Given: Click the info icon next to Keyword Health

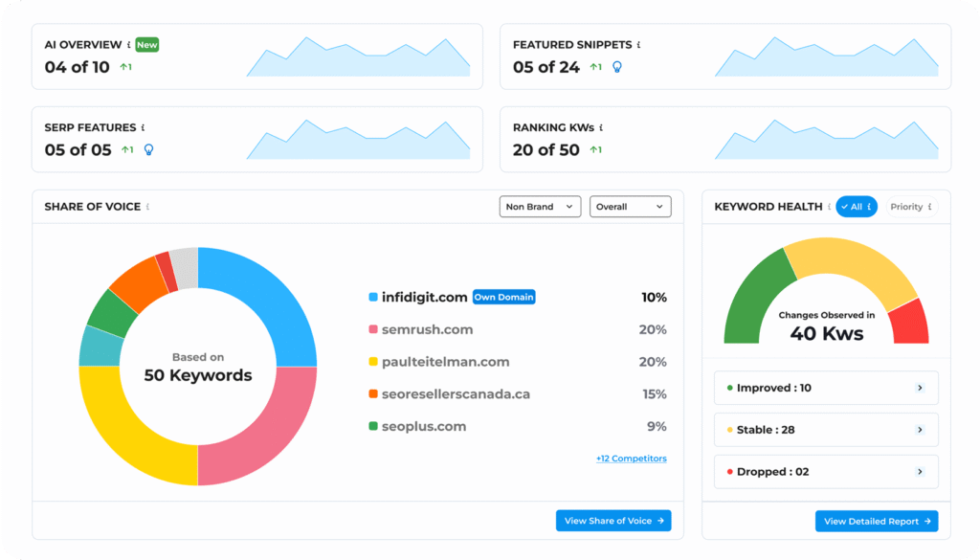Looking at the screenshot, I should click(x=829, y=207).
